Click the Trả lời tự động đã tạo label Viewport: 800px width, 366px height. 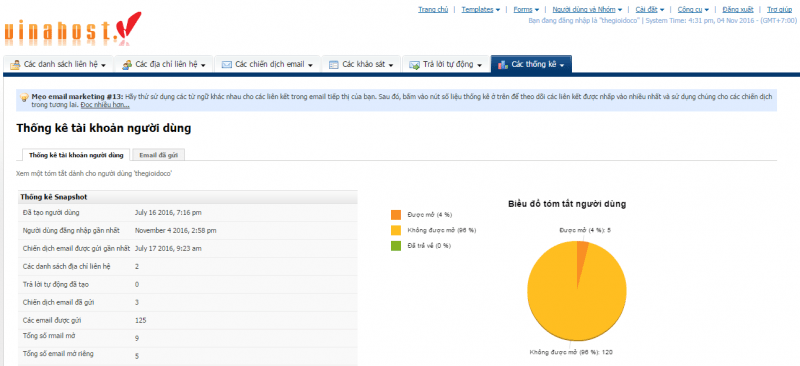click(56, 284)
